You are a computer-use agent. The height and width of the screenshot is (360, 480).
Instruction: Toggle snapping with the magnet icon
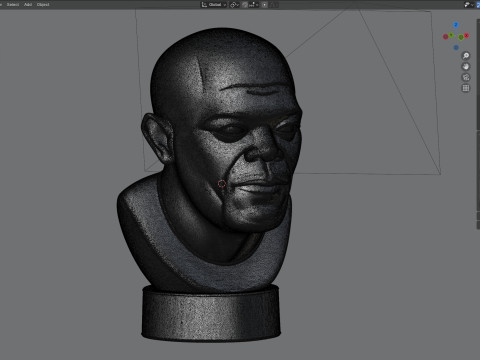click(x=245, y=5)
